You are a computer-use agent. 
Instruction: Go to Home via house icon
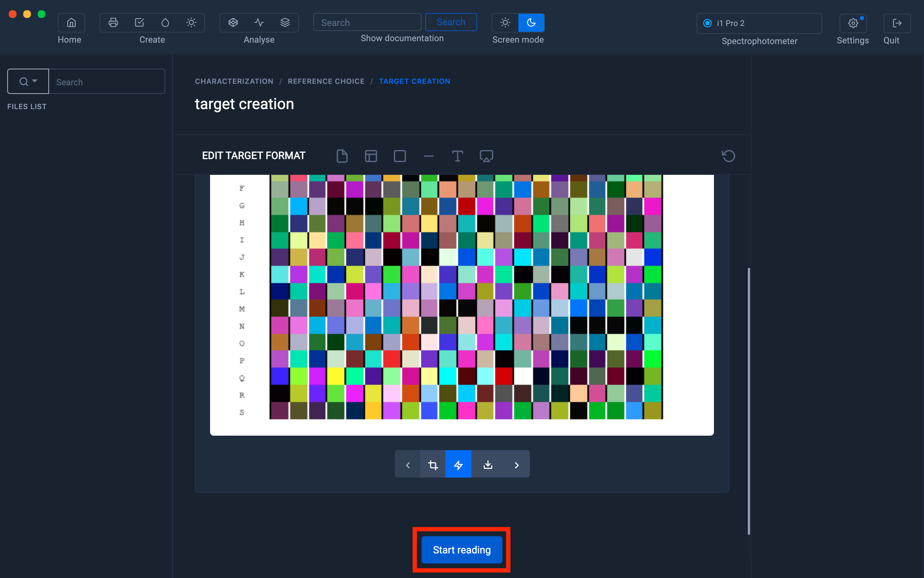coord(71,22)
